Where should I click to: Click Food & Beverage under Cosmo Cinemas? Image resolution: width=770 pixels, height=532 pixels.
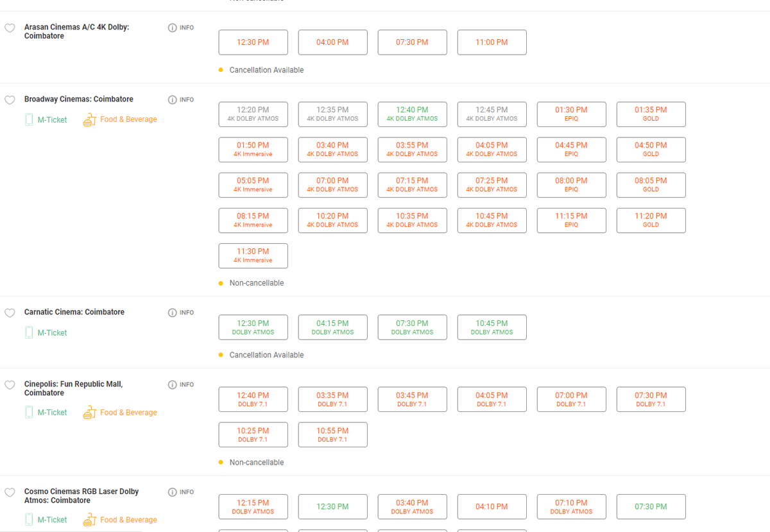point(120,520)
